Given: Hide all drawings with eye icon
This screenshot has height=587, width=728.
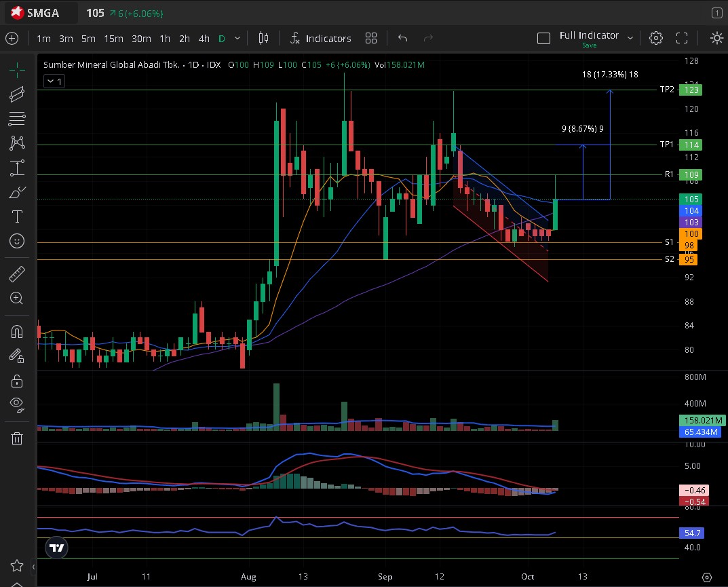Looking at the screenshot, I should coord(17,404).
